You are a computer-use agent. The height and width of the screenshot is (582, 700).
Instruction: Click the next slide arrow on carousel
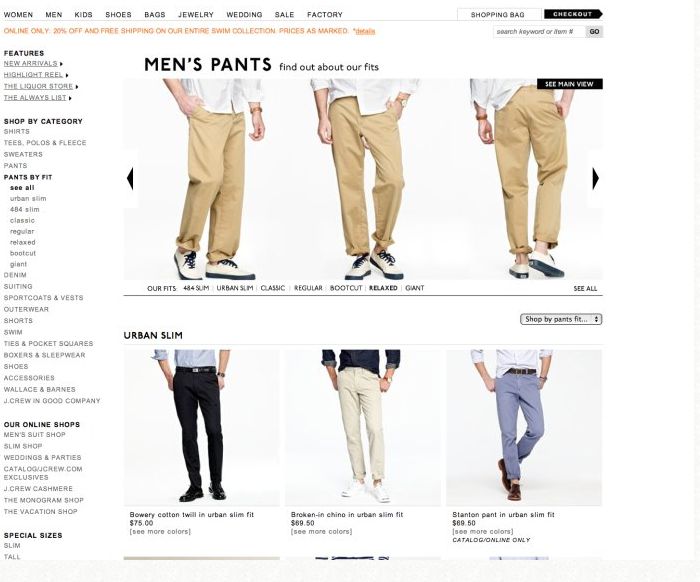(595, 179)
